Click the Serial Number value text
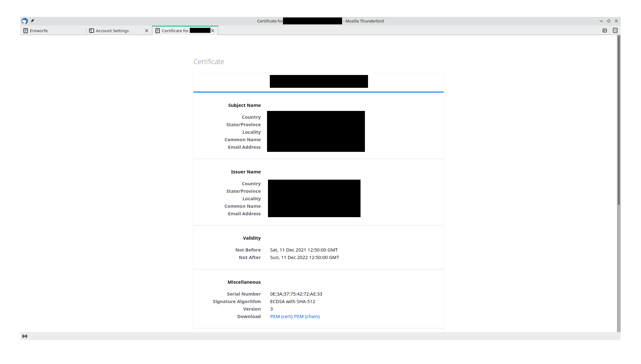The image size is (641, 364). point(296,294)
